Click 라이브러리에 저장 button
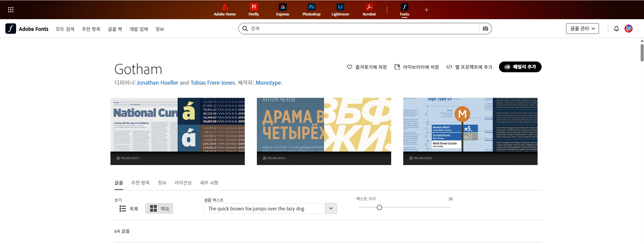This screenshot has height=244, width=644. coord(417,67)
